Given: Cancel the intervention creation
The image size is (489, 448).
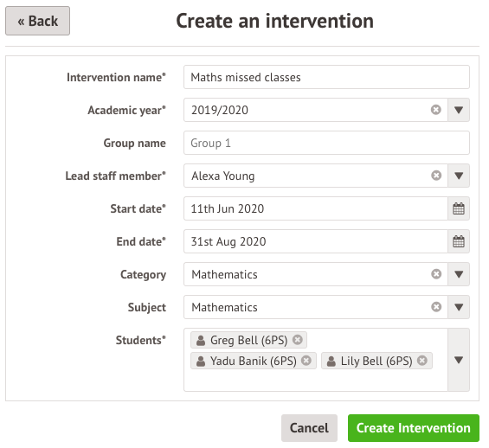Looking at the screenshot, I should click(x=309, y=428).
